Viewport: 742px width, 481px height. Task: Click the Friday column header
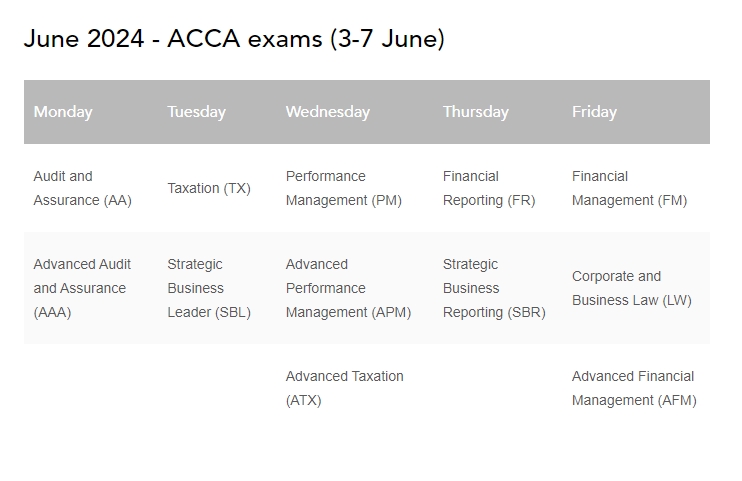[x=594, y=112]
